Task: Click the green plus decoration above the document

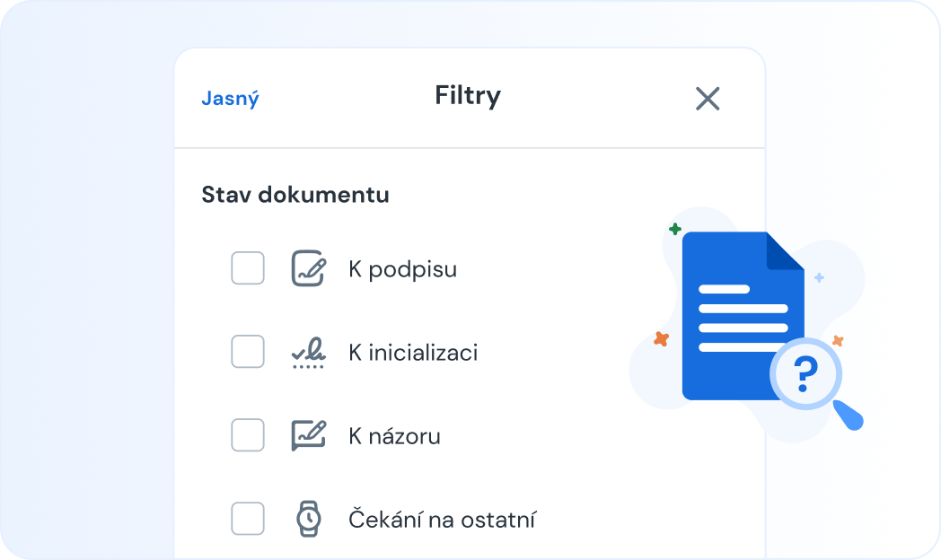Action: point(675,230)
